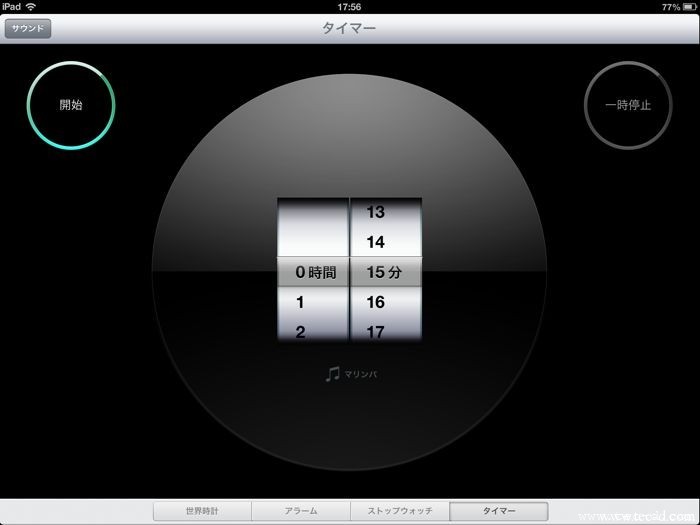The height and width of the screenshot is (525, 700).
Task: Tap the 17:56 clock in status bar
Action: [x=349, y=7]
